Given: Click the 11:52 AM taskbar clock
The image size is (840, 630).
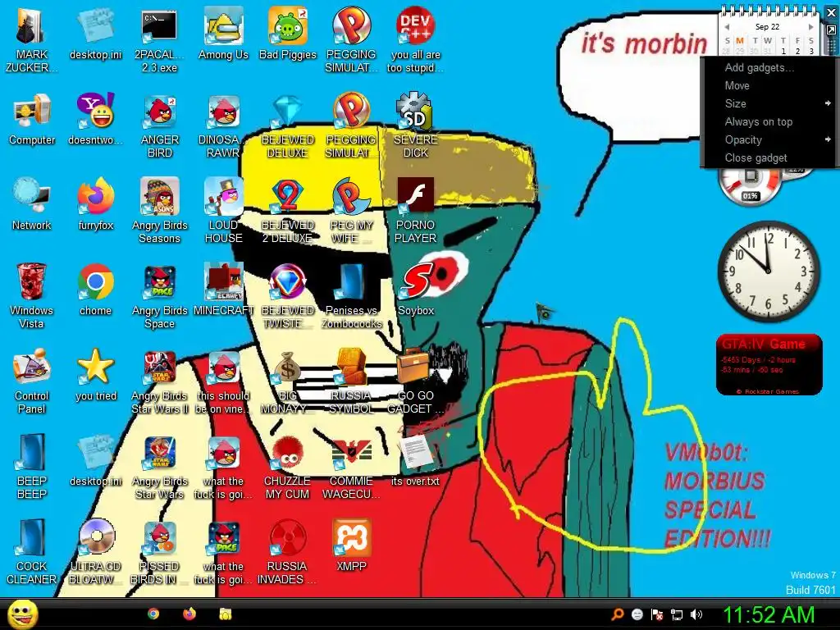Looking at the screenshot, I should point(769,614).
